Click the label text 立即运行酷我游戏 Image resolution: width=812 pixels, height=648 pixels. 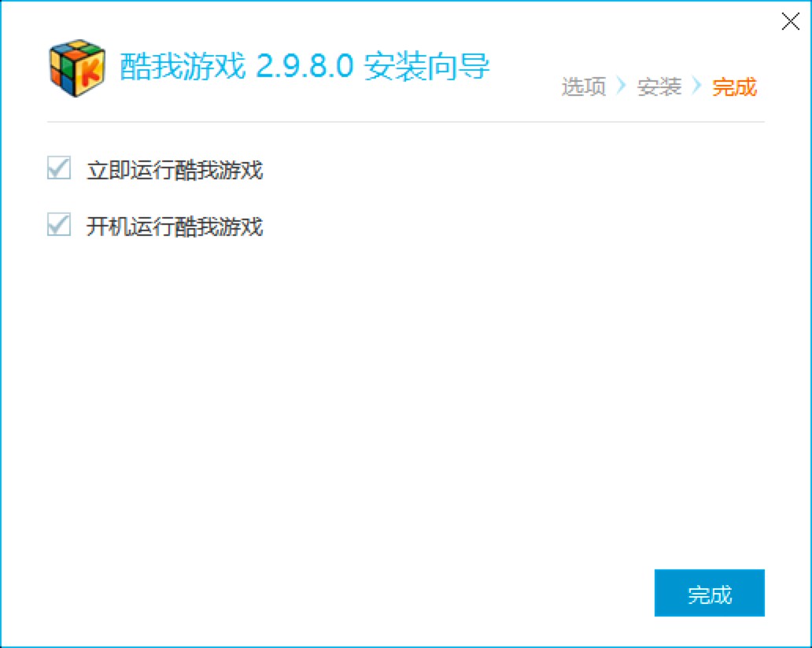(x=175, y=170)
